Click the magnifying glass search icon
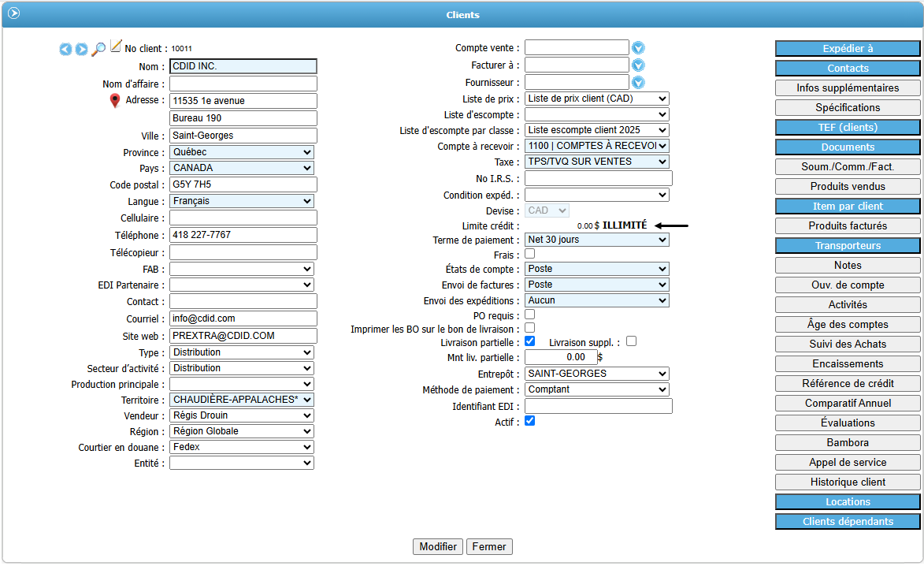 [98, 49]
